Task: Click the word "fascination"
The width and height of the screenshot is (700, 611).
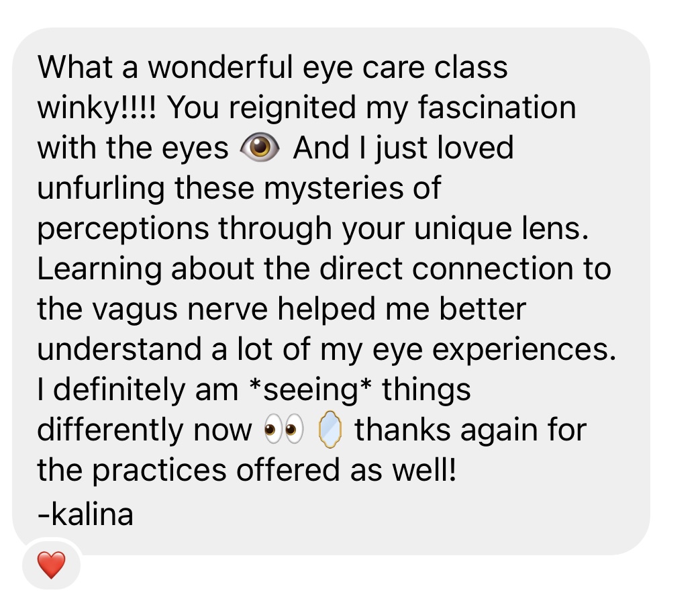Action: point(497,107)
